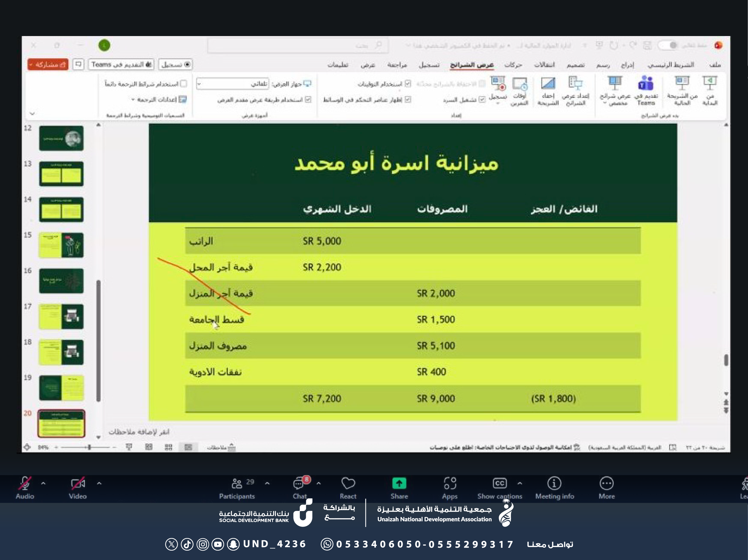Click the Present in Teams ribbon icon
The image size is (748, 560).
coord(646,84)
